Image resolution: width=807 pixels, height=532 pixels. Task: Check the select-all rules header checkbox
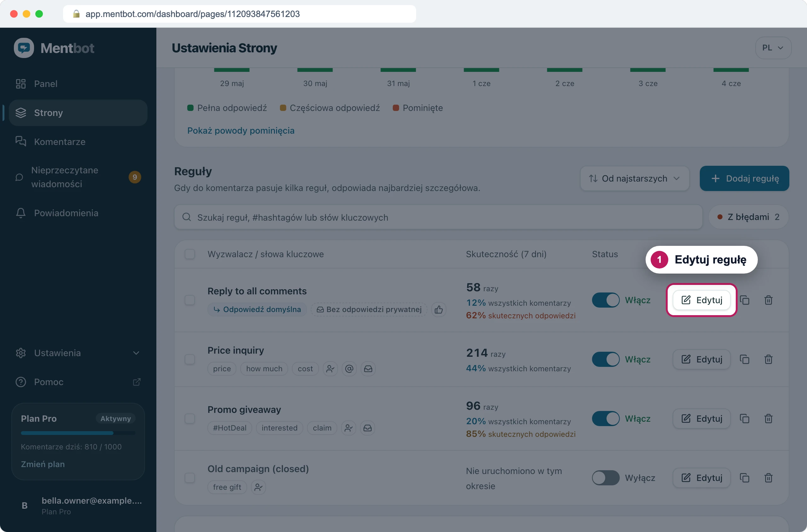(190, 254)
